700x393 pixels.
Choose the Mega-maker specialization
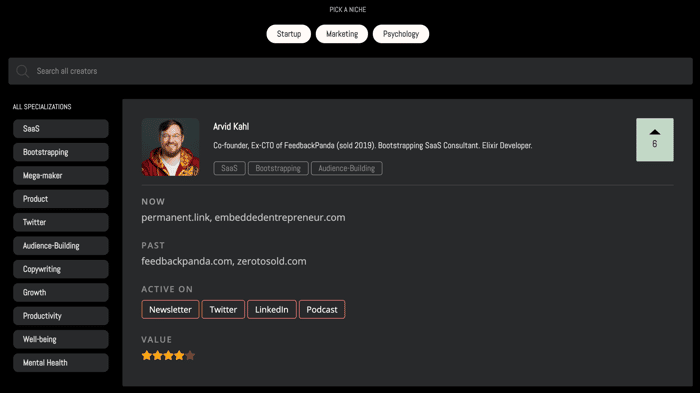(x=61, y=176)
